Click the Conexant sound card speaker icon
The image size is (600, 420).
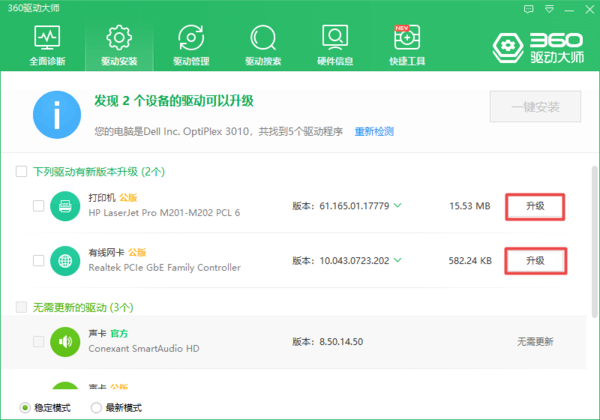point(64,341)
